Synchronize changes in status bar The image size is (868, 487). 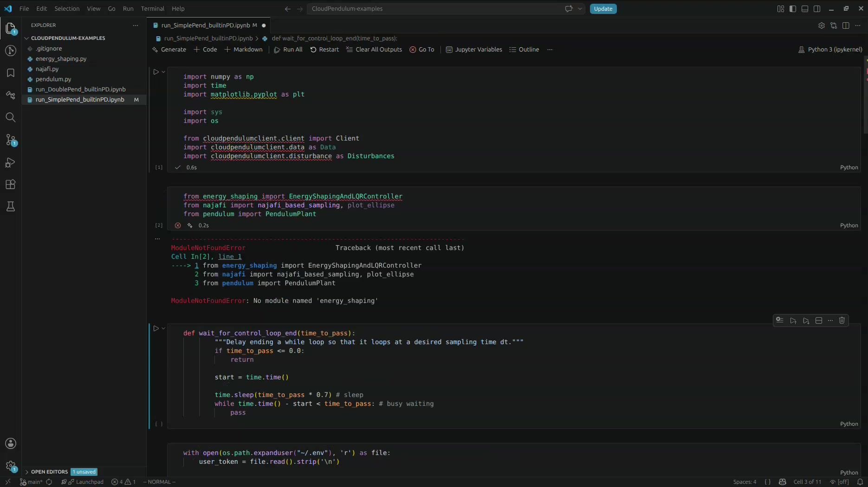[x=49, y=482]
